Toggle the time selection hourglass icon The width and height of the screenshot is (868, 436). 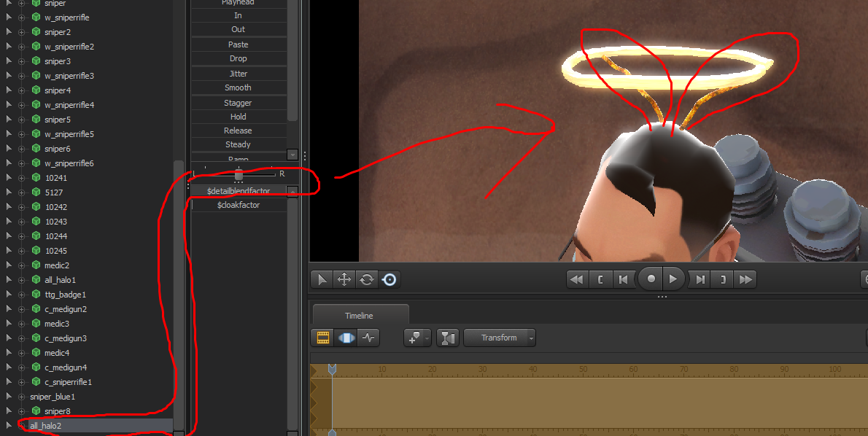[x=447, y=338]
